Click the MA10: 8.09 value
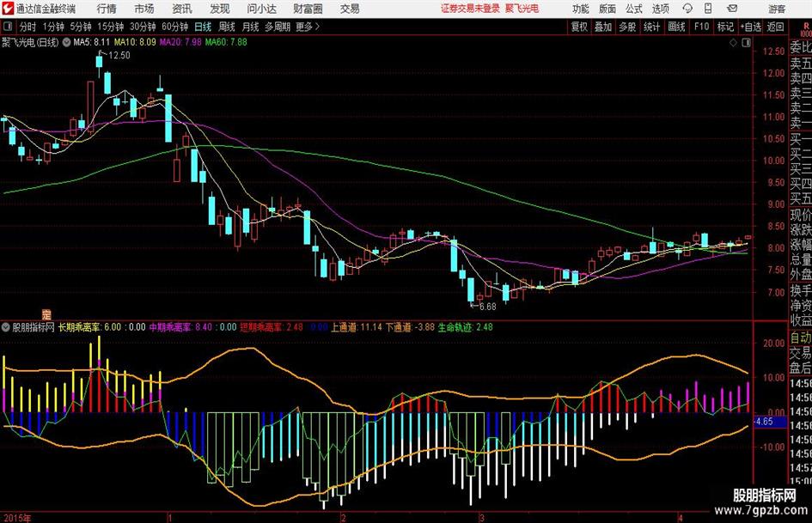812x523 pixels. click(x=135, y=42)
